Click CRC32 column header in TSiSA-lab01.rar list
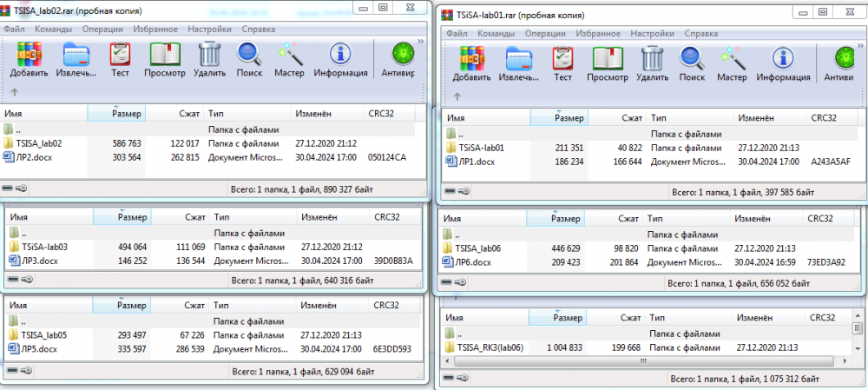Screen dimensions: 868x390 [x=824, y=118]
